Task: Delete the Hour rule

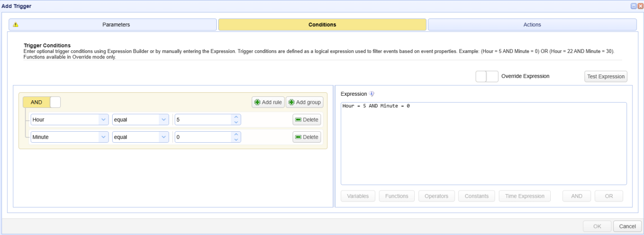Action: tap(307, 120)
